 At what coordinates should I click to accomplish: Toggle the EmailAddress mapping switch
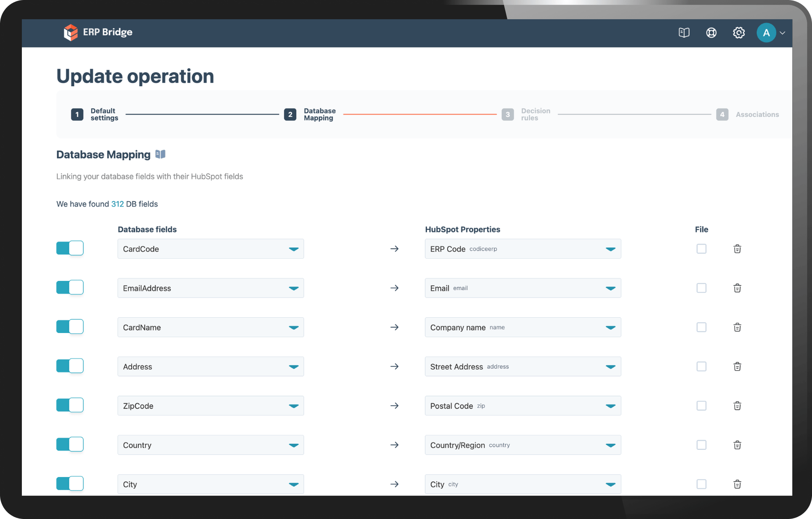point(70,288)
